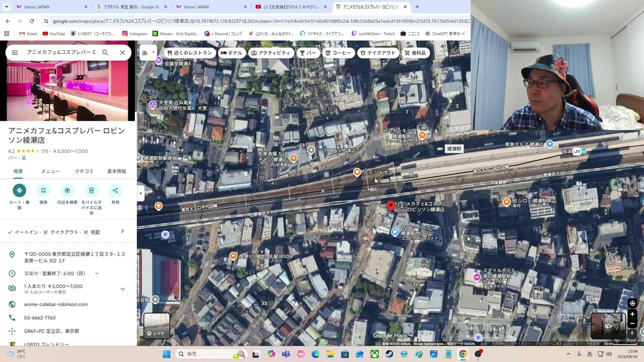The height and width of the screenshot is (362, 644).
Task: Switch to the YouTube 生激論 tab
Action: click(x=291, y=7)
